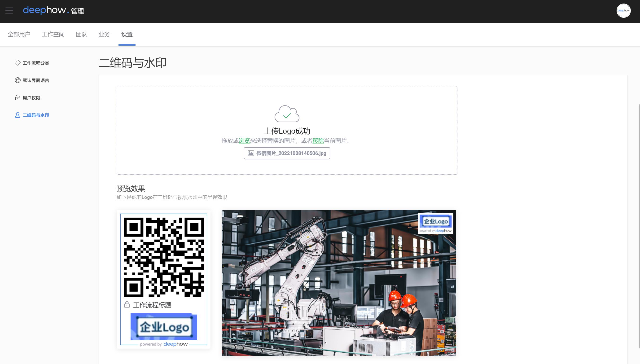Click the 浏览 link to choose image
The image size is (640, 364).
pyautogui.click(x=244, y=141)
